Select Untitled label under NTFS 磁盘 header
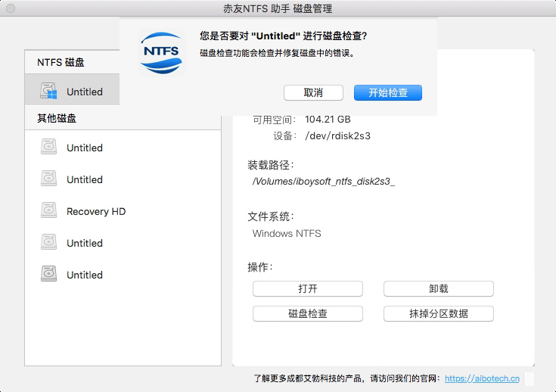This screenshot has height=392, width=556. tap(85, 92)
